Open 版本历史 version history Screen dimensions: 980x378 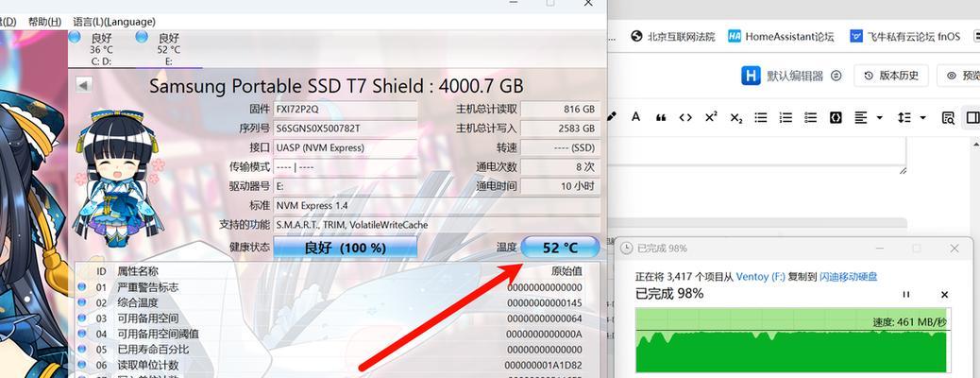click(890, 76)
